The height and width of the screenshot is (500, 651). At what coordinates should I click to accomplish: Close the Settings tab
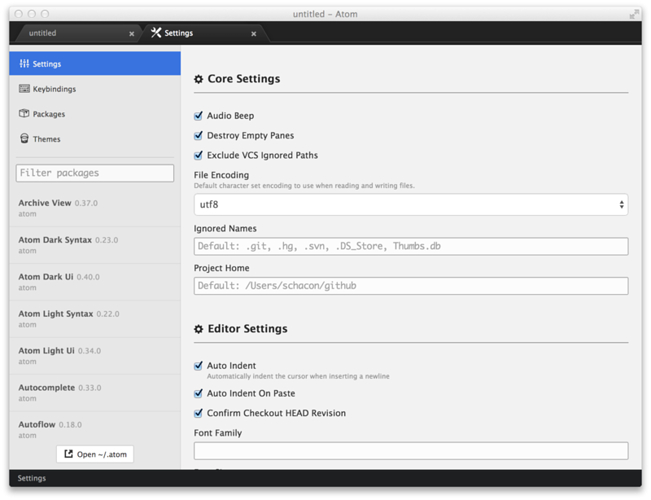(x=254, y=34)
